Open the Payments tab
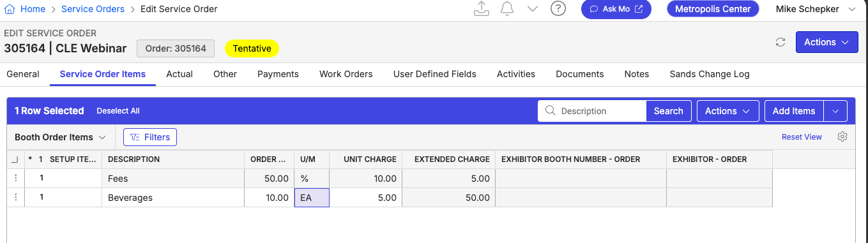The width and height of the screenshot is (868, 243). point(278,74)
